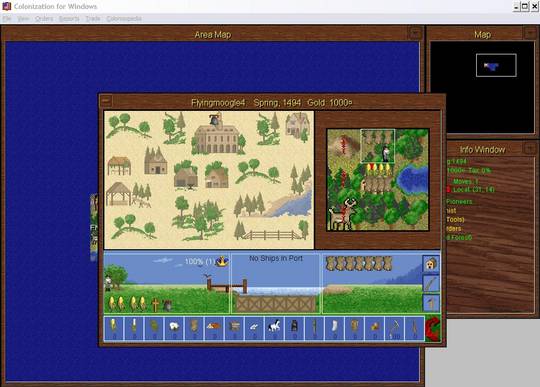Click the cross icon in production panel
Image resolution: width=540 pixels, height=387 pixels.
pyautogui.click(x=156, y=305)
